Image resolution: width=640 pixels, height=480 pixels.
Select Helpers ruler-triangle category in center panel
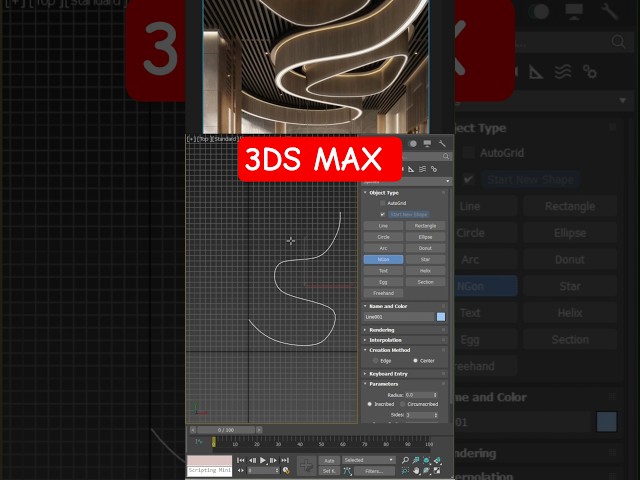coord(411,169)
